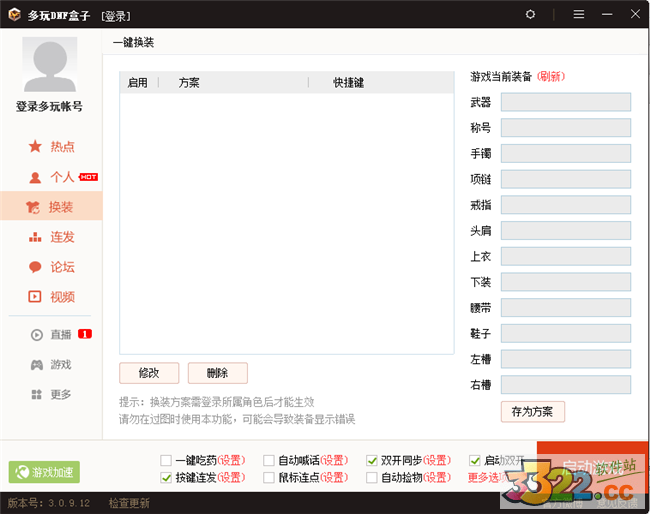This screenshot has width=650, height=514.
Task: Enable the 鼠标连点 checkbox
Action: [269, 478]
